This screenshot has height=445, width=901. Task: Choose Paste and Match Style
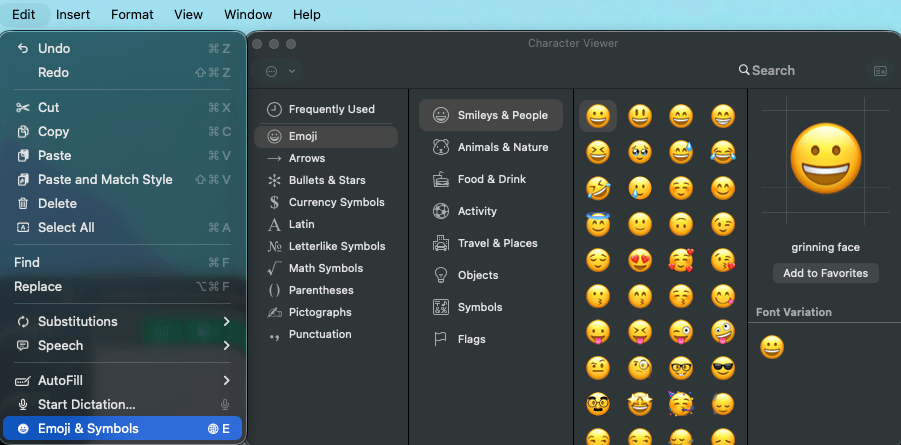[x=122, y=179]
